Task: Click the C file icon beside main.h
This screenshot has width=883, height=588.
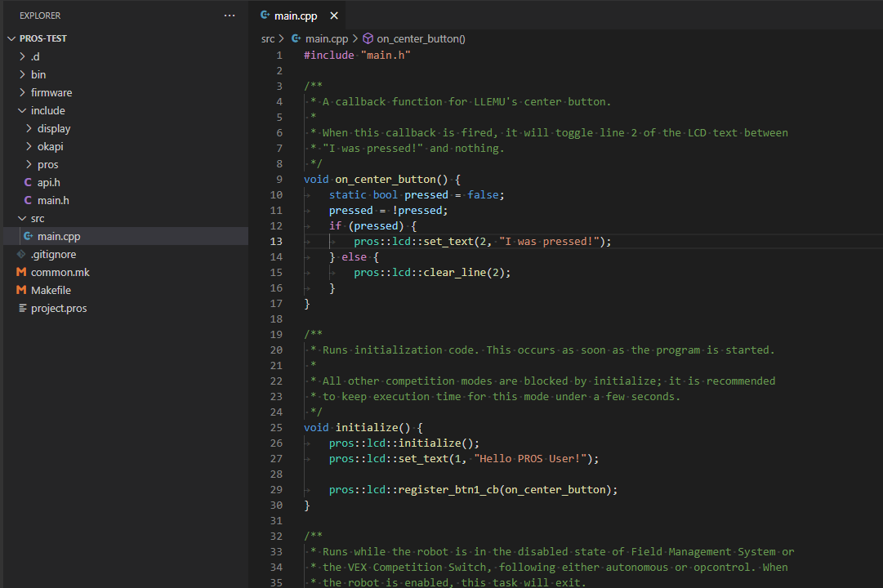Action: tap(28, 200)
